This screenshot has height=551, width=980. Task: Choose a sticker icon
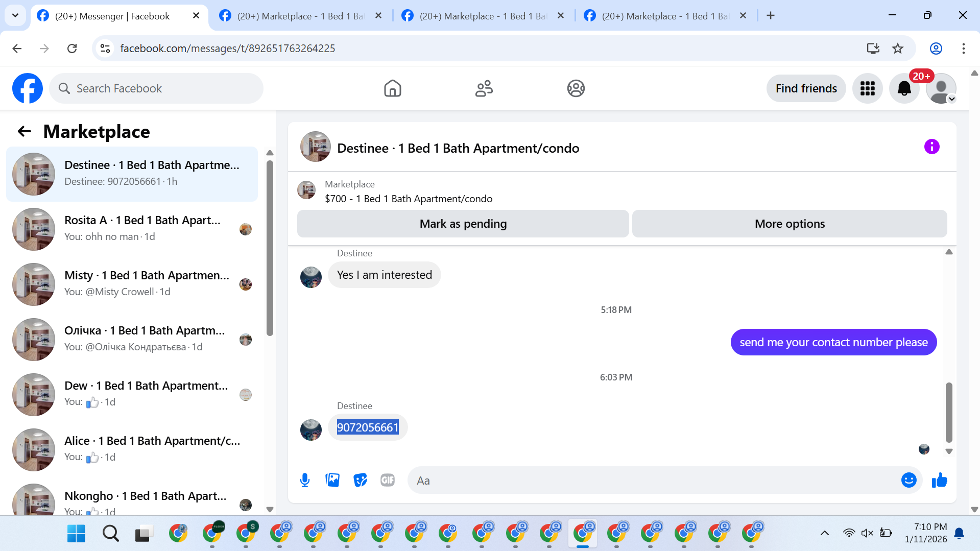(x=360, y=480)
